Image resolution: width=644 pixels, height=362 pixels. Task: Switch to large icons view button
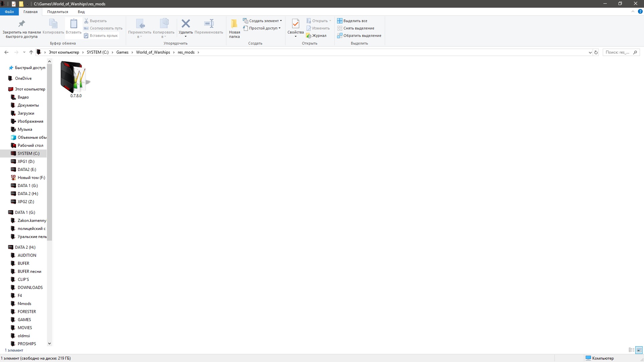click(639, 350)
